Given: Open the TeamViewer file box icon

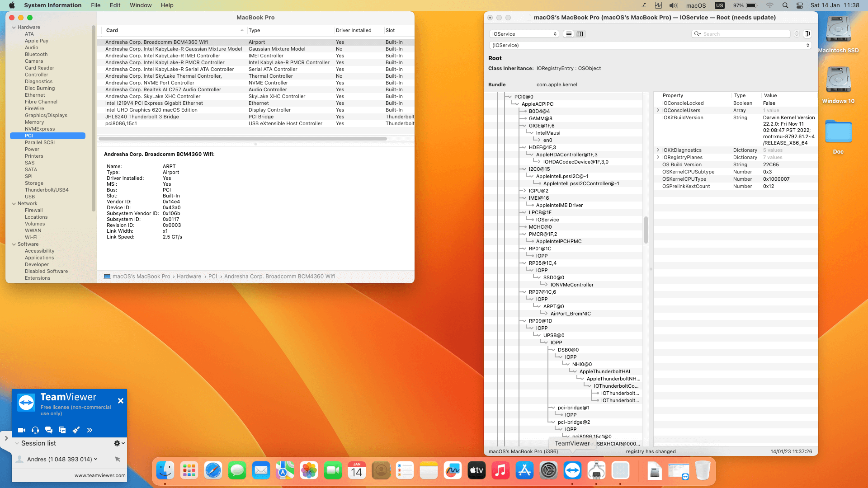Looking at the screenshot, I should coord(62,430).
